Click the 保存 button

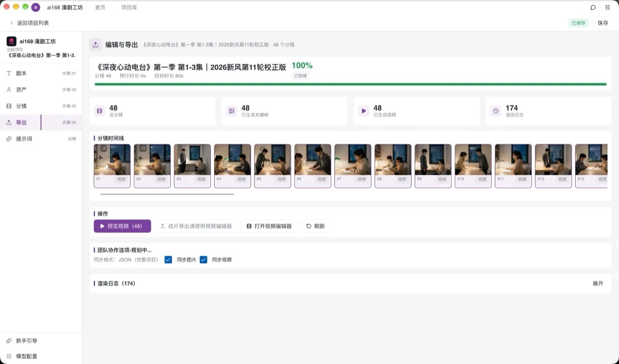[x=603, y=23]
